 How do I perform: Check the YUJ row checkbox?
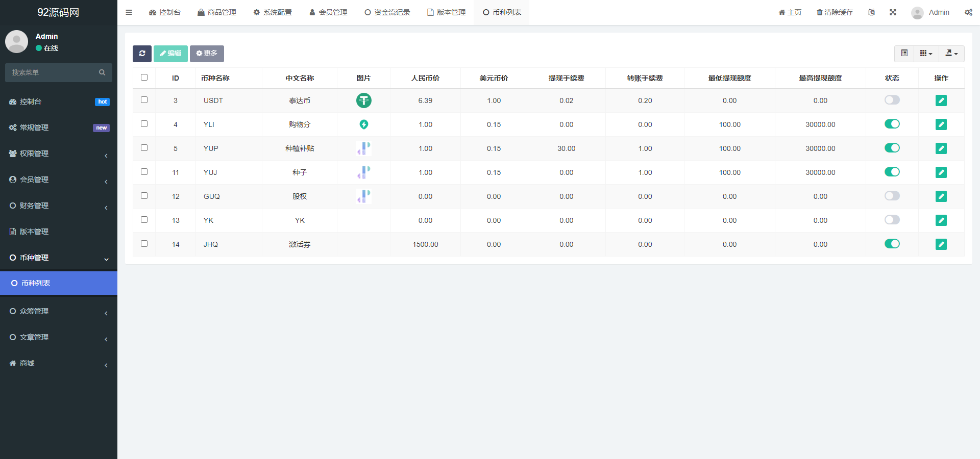click(144, 172)
